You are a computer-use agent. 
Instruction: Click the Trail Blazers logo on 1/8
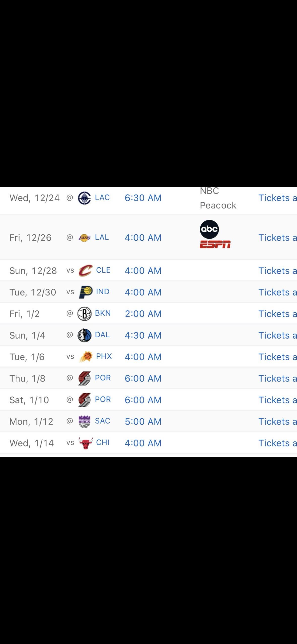point(84,378)
